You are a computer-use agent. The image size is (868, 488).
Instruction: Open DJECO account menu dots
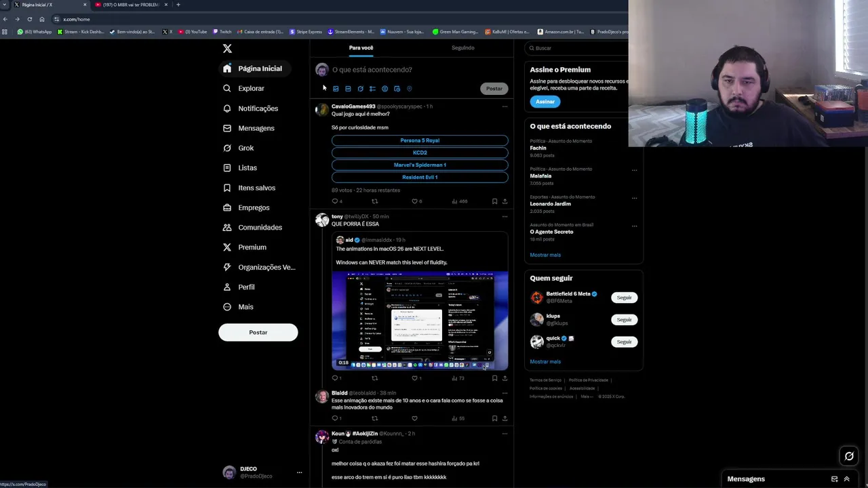click(299, 472)
